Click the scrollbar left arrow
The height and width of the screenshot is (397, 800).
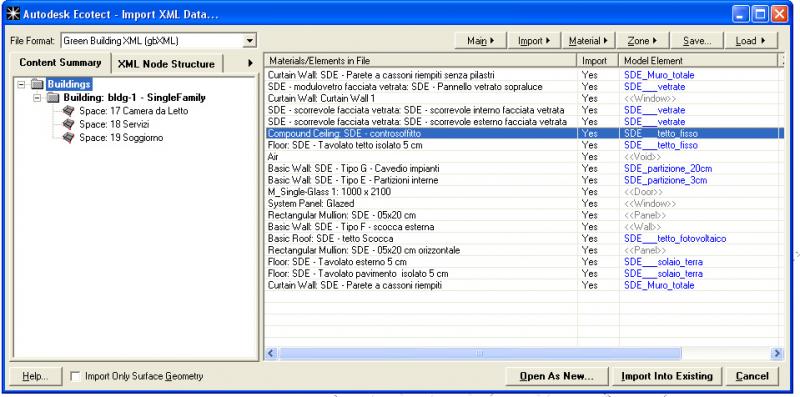(271, 353)
